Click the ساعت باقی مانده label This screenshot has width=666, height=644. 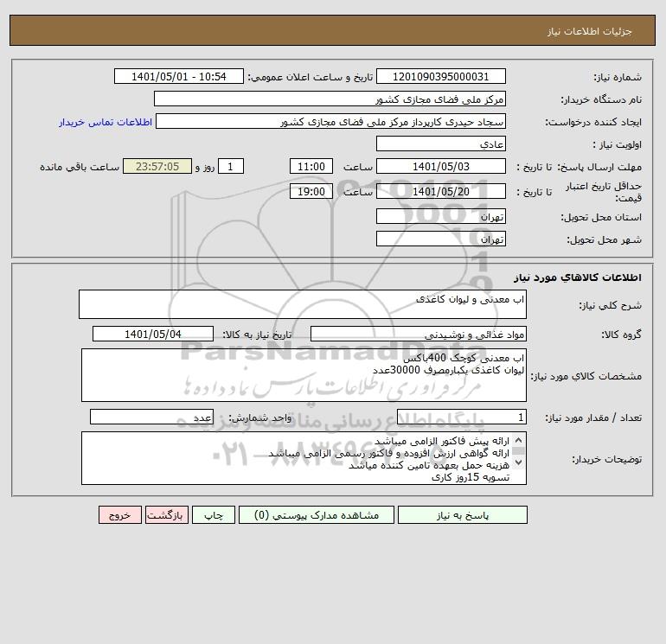[x=80, y=167]
